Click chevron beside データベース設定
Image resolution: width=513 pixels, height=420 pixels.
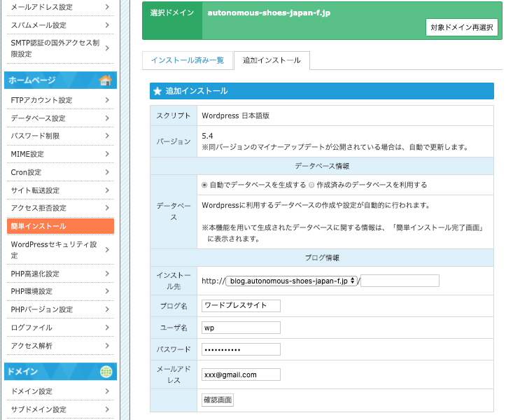tap(107, 118)
